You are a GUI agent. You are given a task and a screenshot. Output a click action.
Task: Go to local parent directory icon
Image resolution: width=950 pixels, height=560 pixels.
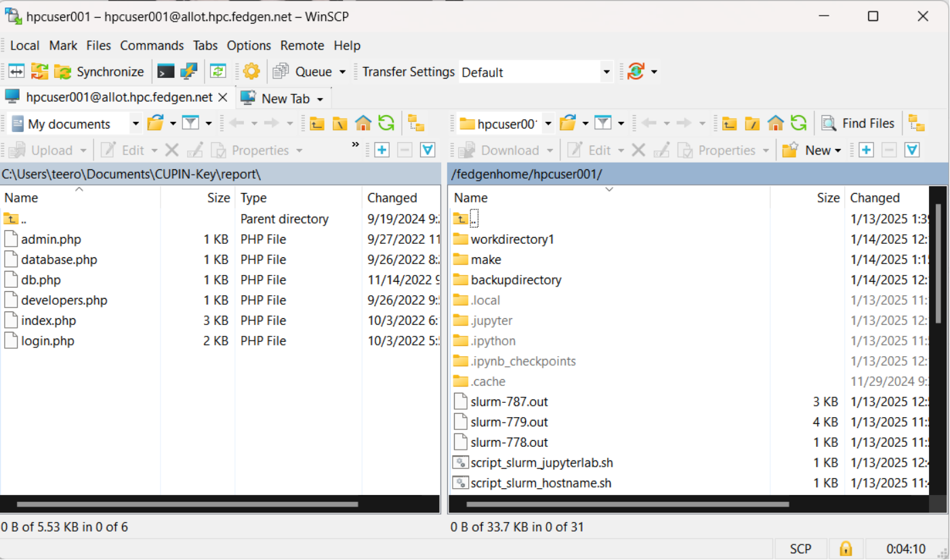[x=316, y=123]
